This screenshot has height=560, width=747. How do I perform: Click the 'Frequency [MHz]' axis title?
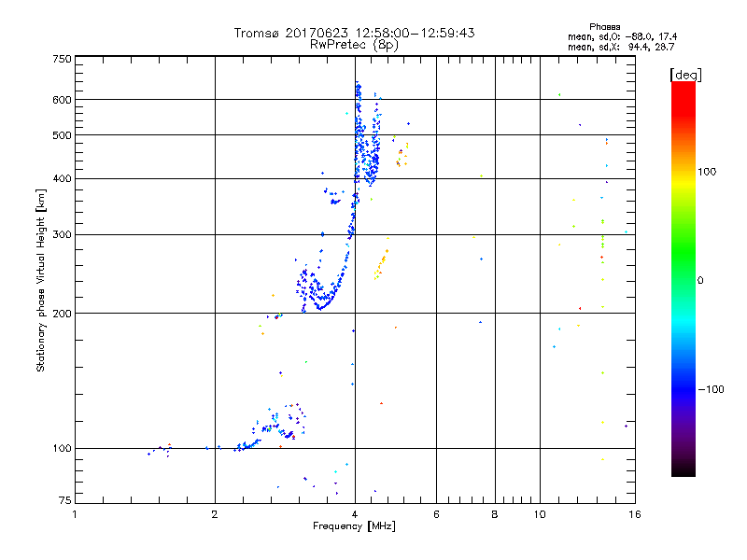[354, 526]
